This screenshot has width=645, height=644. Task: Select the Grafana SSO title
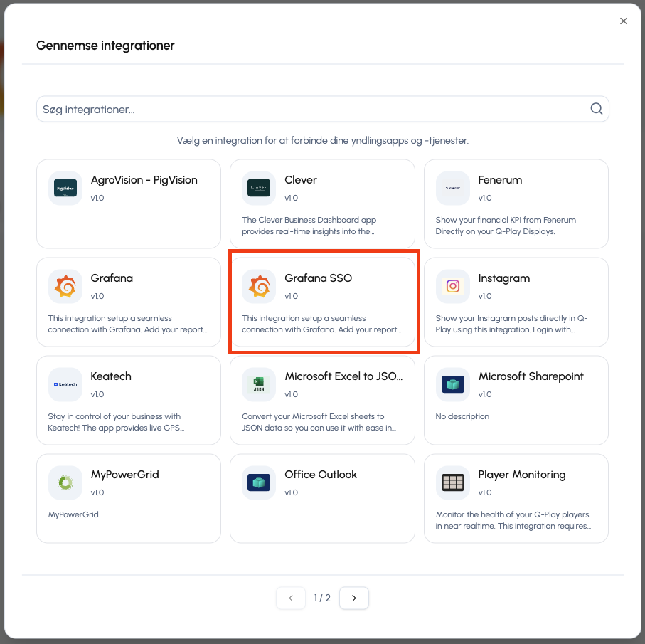pyautogui.click(x=319, y=278)
